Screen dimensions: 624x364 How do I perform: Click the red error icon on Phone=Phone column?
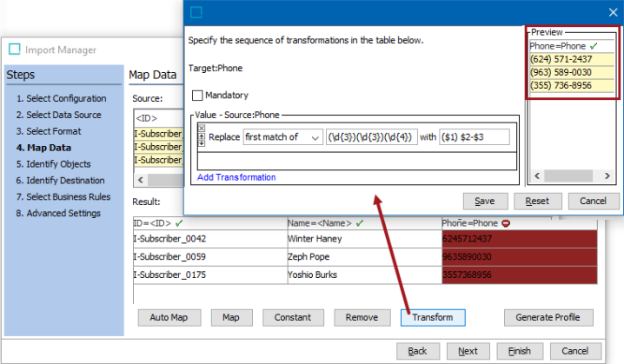[506, 223]
